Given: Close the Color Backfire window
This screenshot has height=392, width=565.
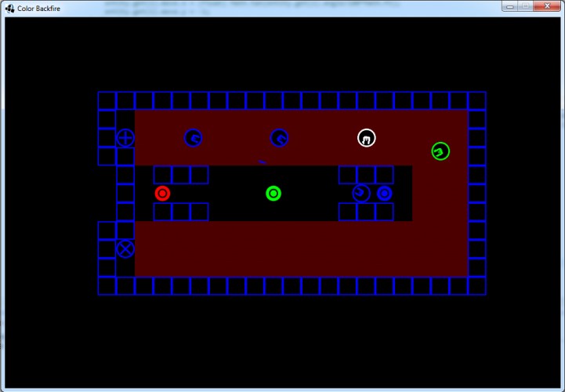Looking at the screenshot, I should [x=547, y=6].
